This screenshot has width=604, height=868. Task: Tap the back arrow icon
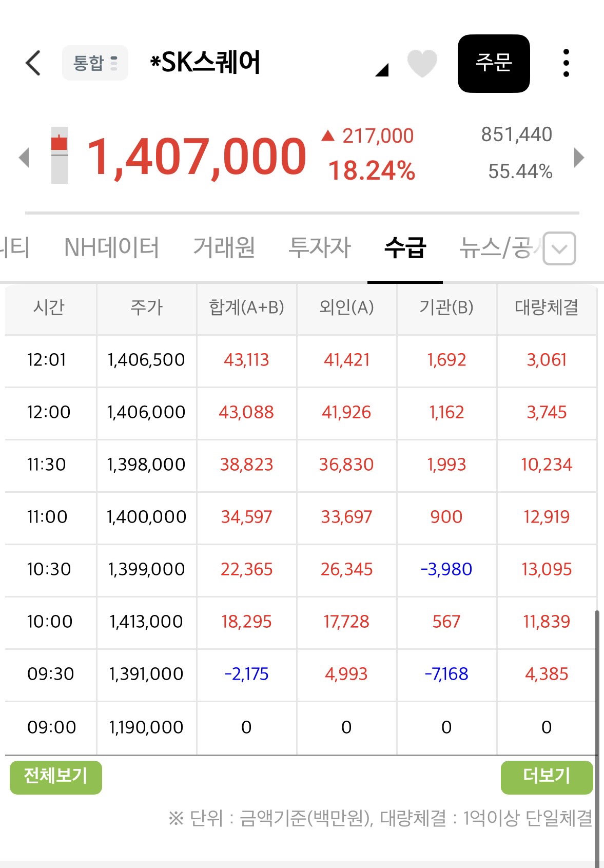coord(33,63)
